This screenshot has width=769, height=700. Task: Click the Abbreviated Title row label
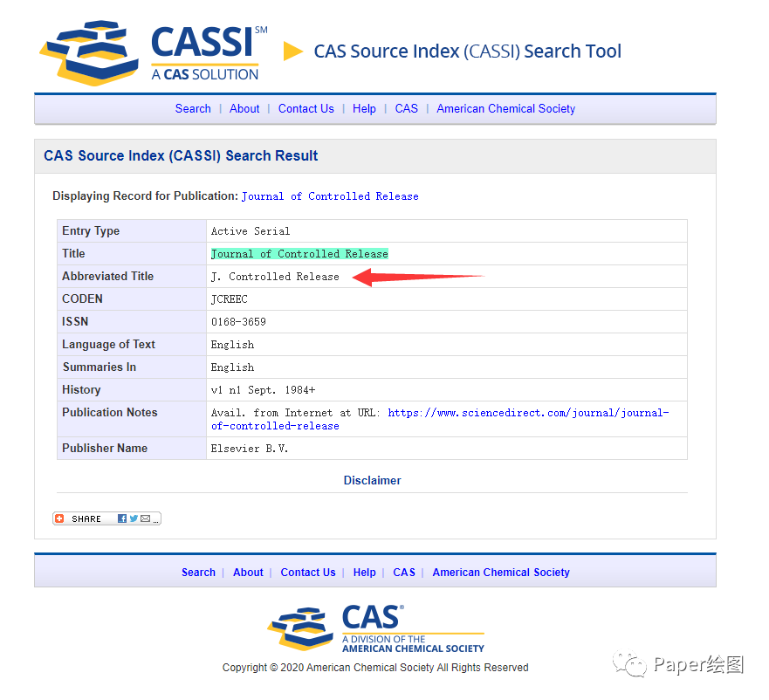[x=108, y=276]
